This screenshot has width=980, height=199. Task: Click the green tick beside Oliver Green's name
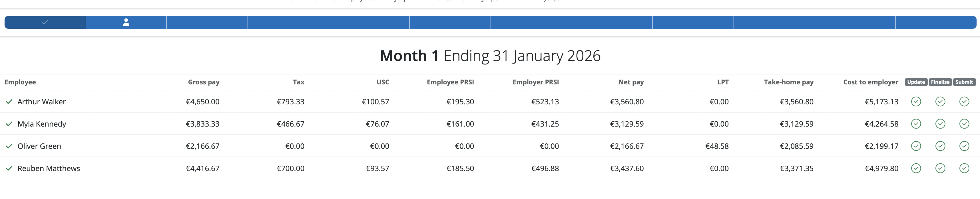[9, 146]
